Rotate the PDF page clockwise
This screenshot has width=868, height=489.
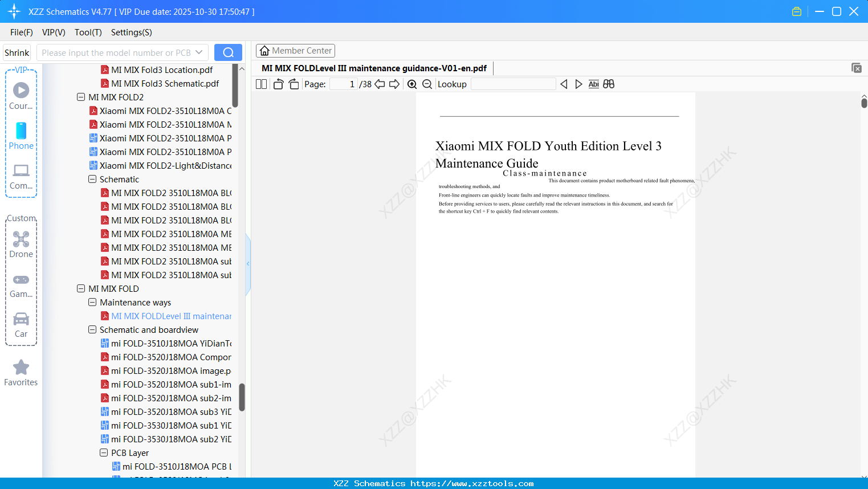click(294, 84)
